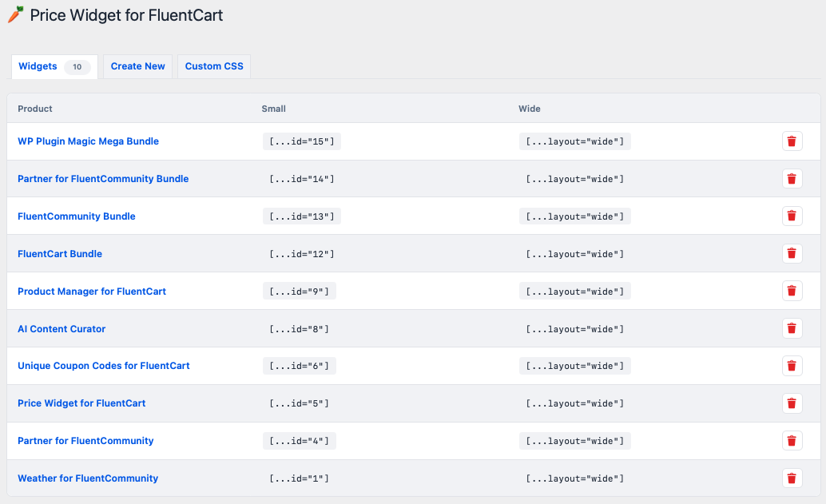
Task: Open WP Plugin Magic Mega Bundle product
Action: click(x=88, y=141)
